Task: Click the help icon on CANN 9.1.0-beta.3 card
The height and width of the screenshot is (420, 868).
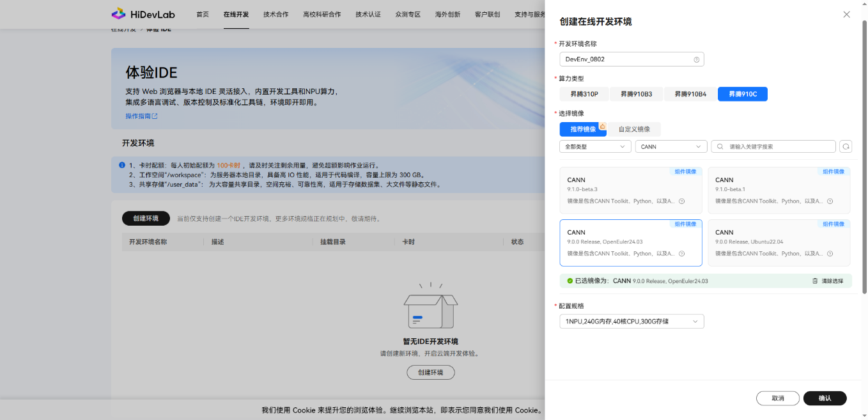Action: point(682,201)
